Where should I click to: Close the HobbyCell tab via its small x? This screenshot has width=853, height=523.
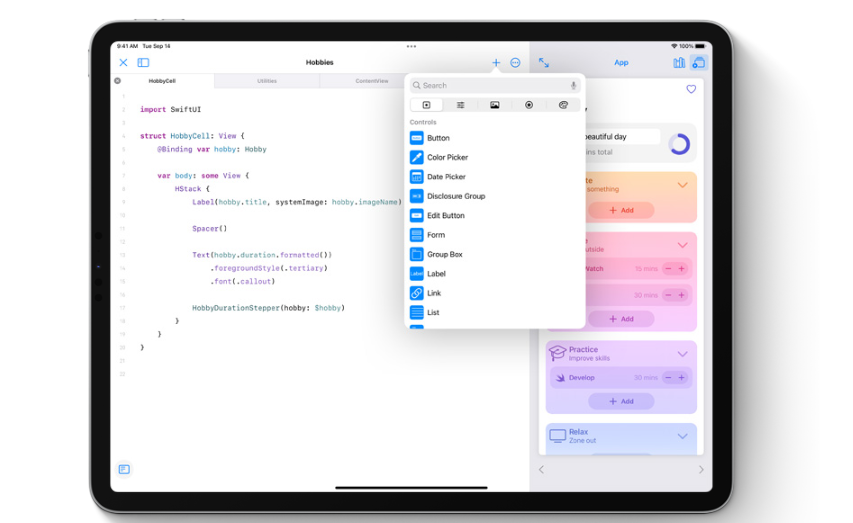[118, 81]
